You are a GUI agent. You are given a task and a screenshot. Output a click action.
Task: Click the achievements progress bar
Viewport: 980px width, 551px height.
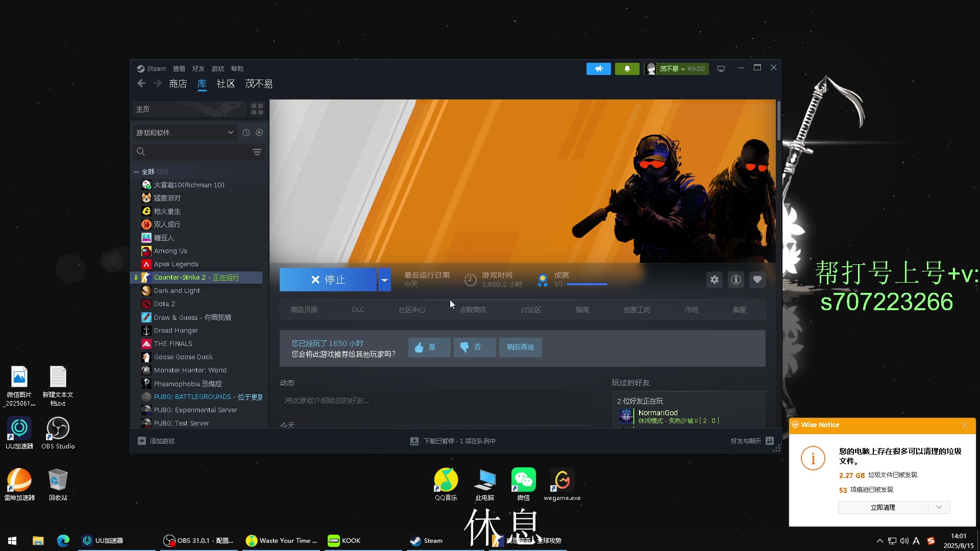click(x=587, y=284)
